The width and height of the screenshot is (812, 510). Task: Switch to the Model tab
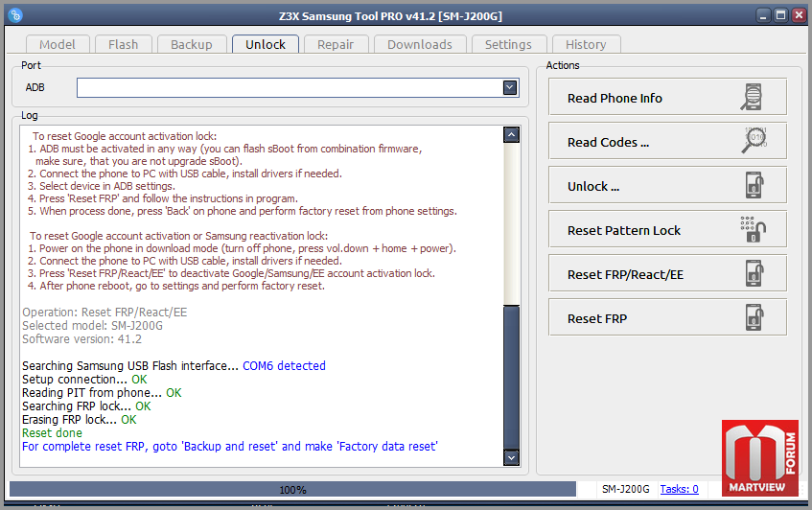(x=58, y=44)
